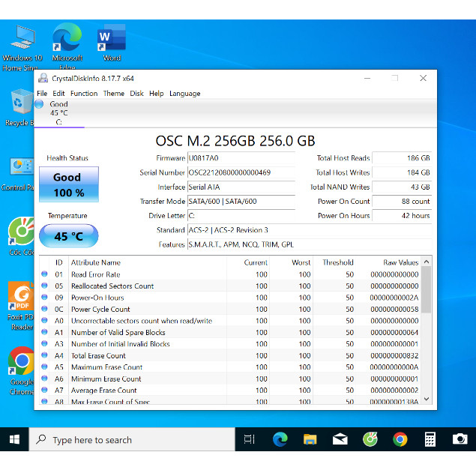The image size is (476, 476).
Task: Select the Total Erase Count attribute name
Action: click(x=98, y=355)
